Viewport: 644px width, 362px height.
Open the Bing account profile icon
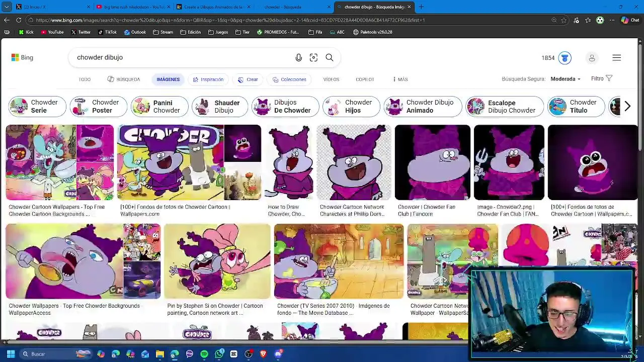(592, 58)
